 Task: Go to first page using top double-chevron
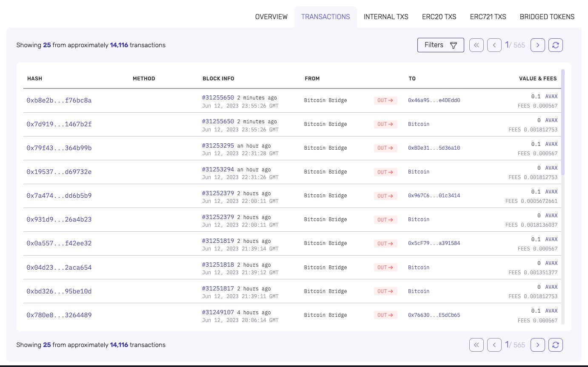477,45
